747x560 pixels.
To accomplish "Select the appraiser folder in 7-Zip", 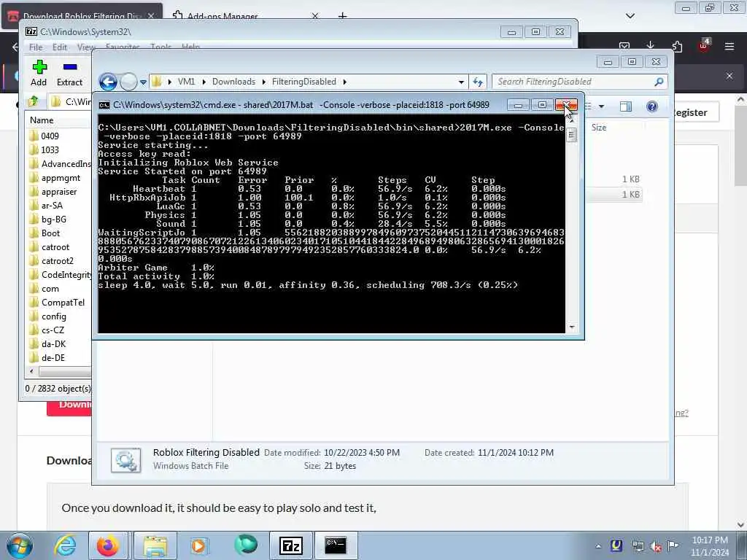I will pos(59,192).
